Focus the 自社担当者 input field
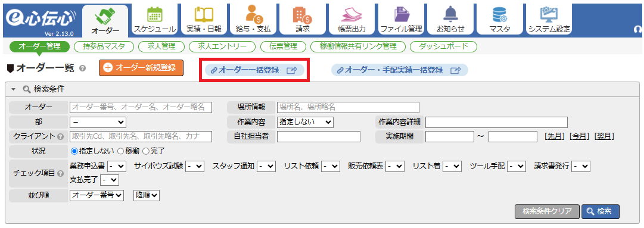 click(x=319, y=136)
